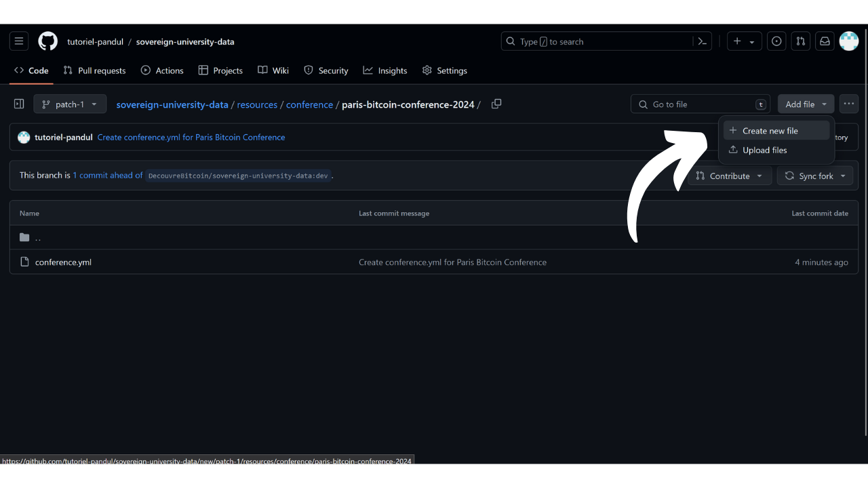Open the Projects tab
This screenshot has width=868, height=488.
point(220,70)
